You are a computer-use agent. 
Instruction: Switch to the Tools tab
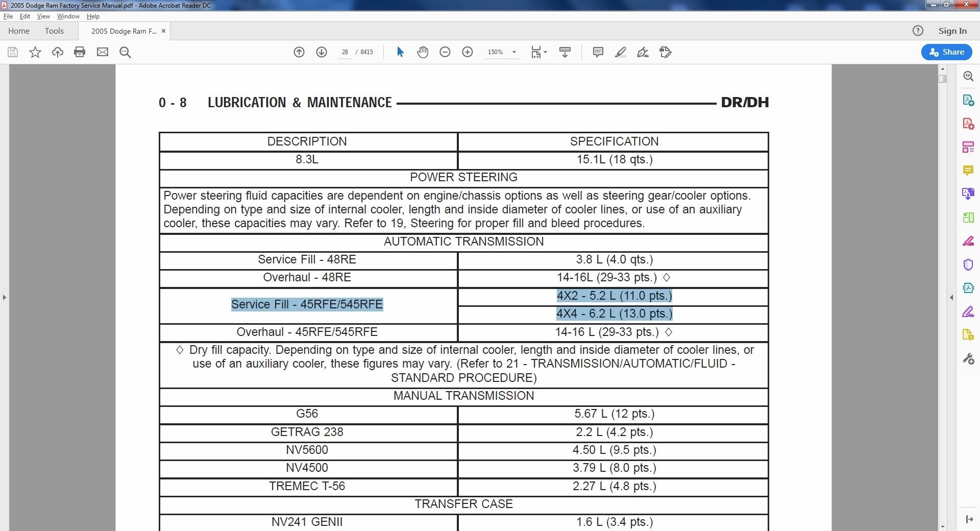(x=54, y=31)
